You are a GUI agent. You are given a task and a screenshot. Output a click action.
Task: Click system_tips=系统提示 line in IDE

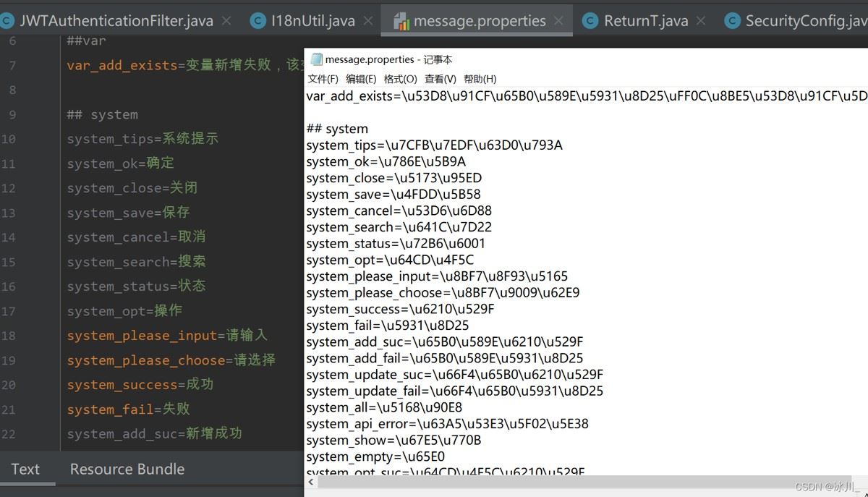(142, 139)
